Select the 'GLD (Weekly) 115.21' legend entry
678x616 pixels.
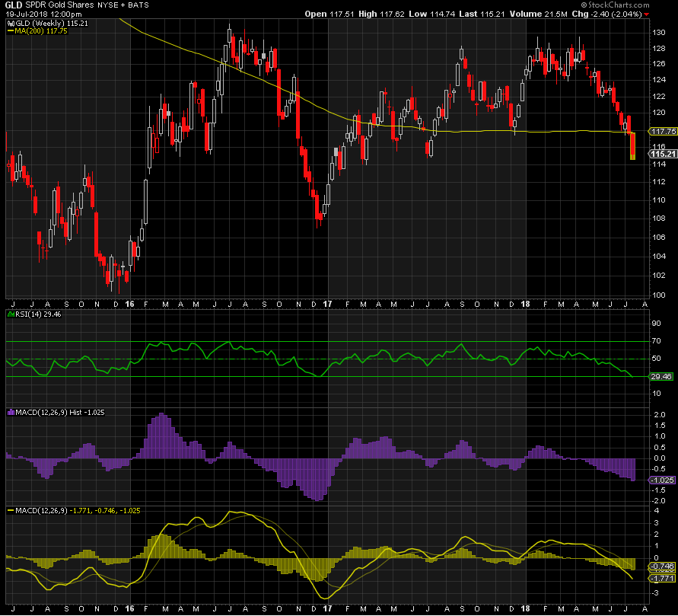[x=52, y=24]
